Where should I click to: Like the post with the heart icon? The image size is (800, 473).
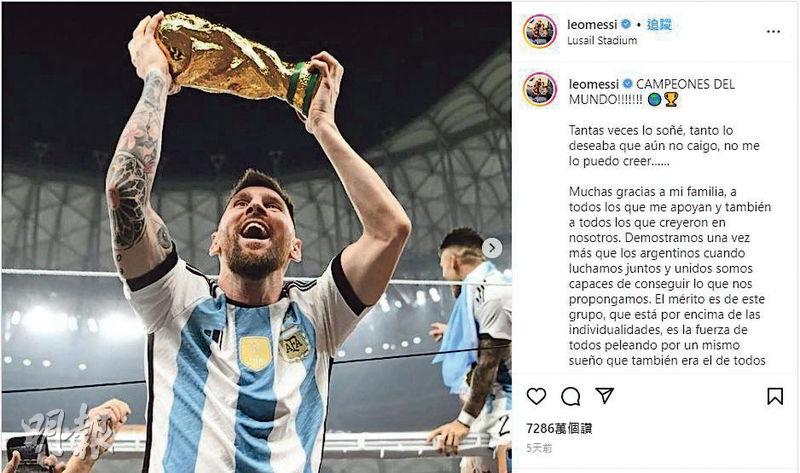[537, 396]
